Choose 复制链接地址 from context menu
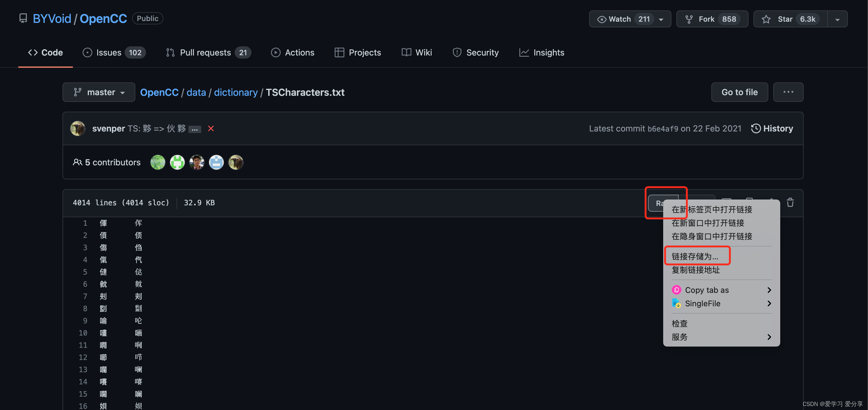The height and width of the screenshot is (410, 868). 695,270
